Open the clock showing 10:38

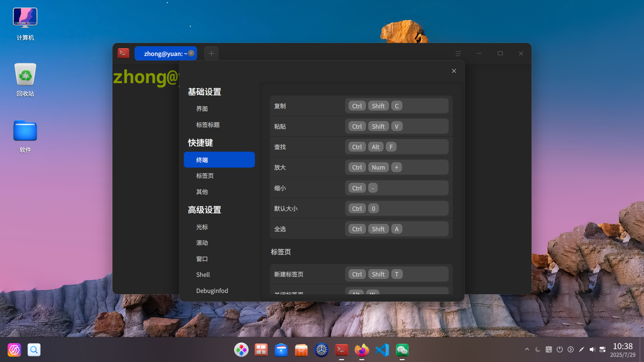(623, 350)
